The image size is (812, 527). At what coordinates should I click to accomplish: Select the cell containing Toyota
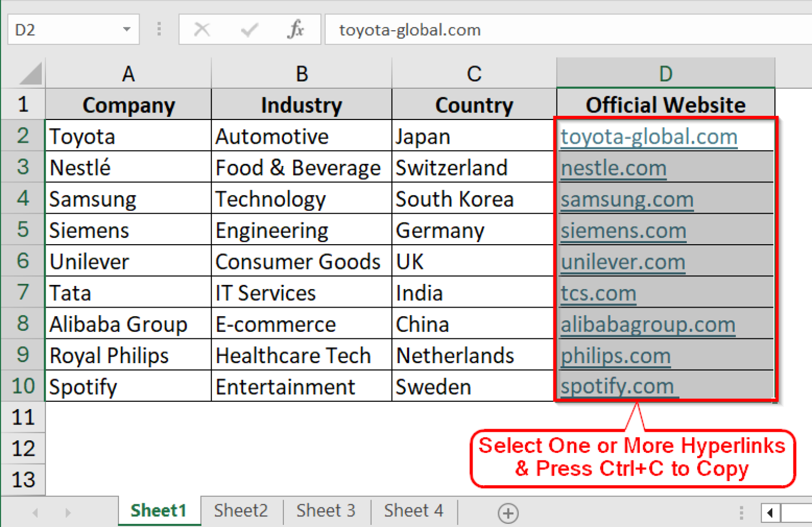pyautogui.click(x=82, y=136)
